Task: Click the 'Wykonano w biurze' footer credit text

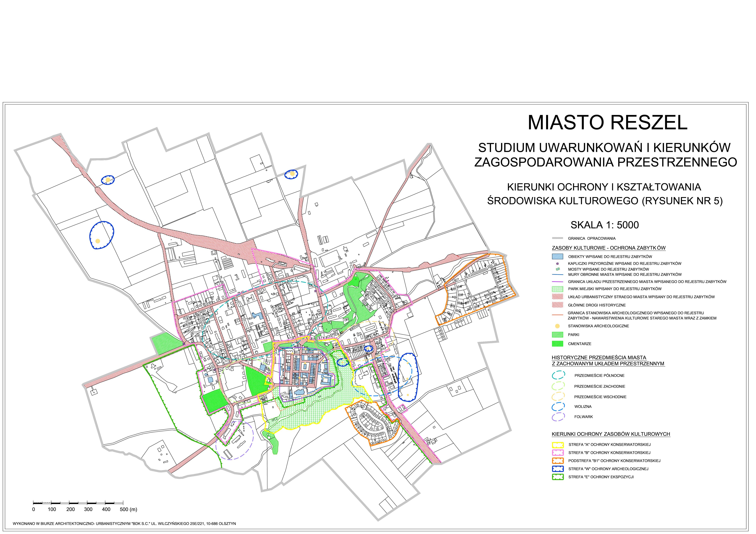Action: click(x=124, y=524)
